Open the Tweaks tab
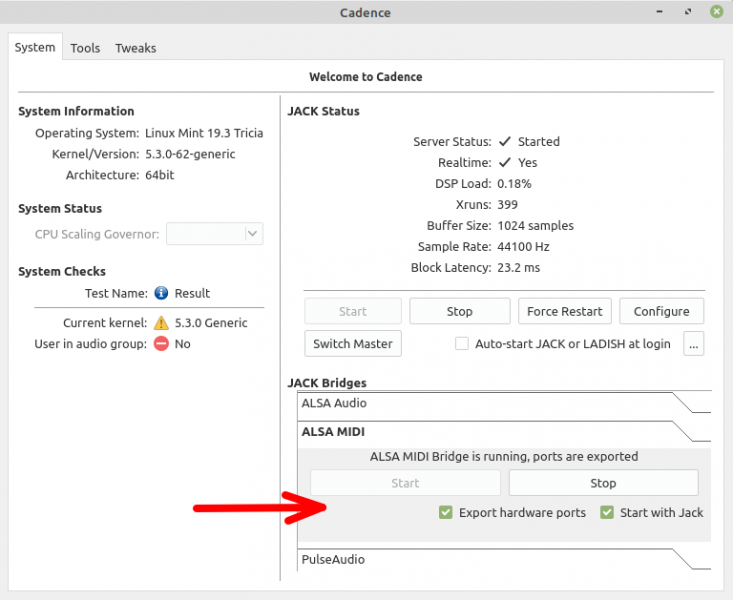733x600 pixels. coord(136,48)
